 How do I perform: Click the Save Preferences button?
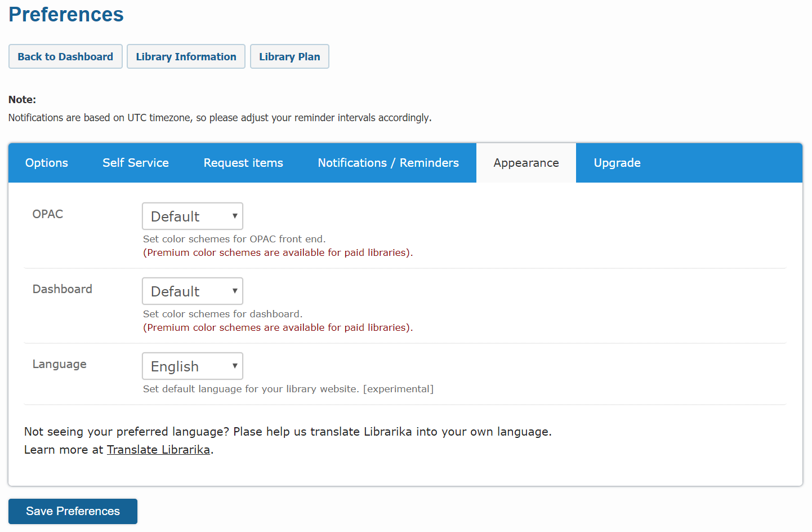coord(73,511)
